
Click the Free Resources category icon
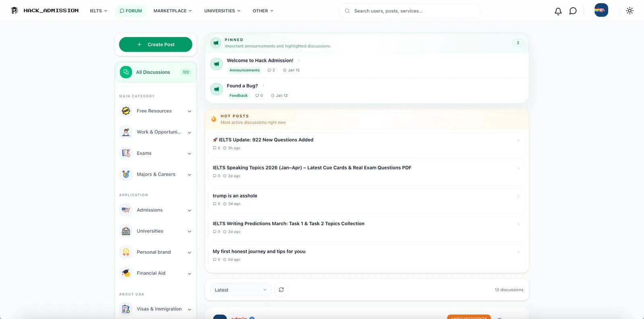[126, 111]
